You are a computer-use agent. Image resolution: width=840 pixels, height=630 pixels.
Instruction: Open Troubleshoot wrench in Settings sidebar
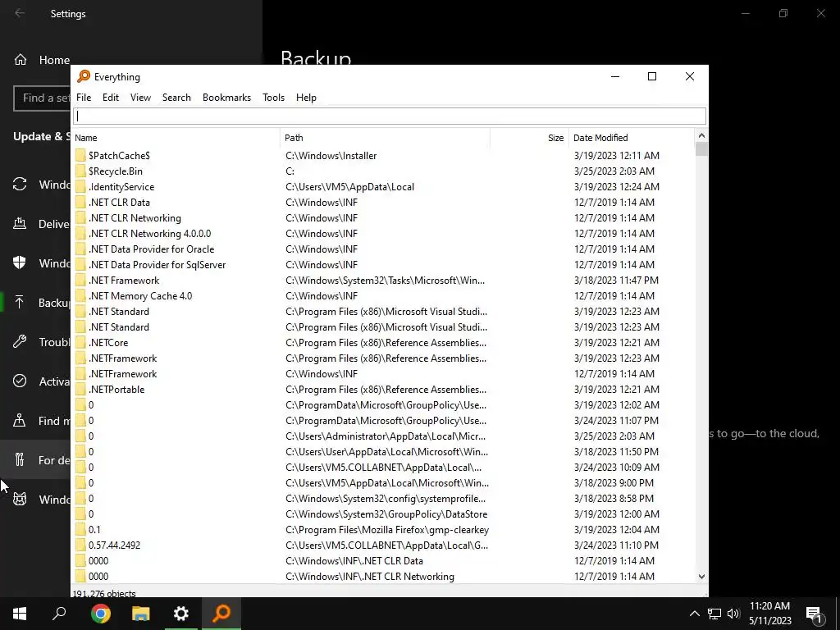(x=20, y=342)
